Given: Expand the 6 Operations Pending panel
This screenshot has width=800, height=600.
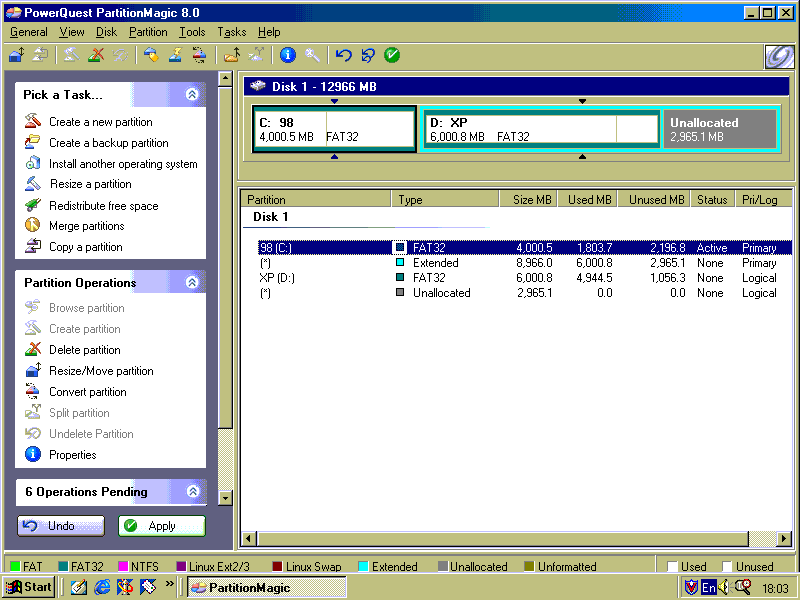Looking at the screenshot, I should tap(192, 492).
